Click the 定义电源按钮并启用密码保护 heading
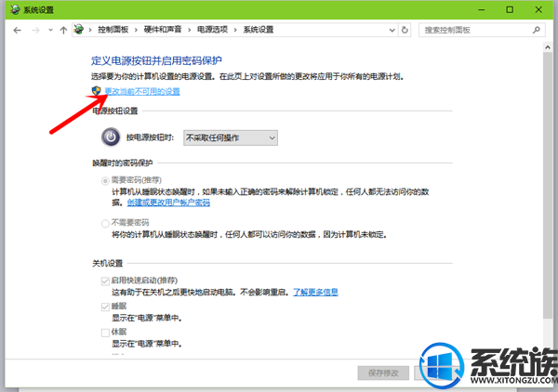This screenshot has height=392, width=558. coord(156,60)
